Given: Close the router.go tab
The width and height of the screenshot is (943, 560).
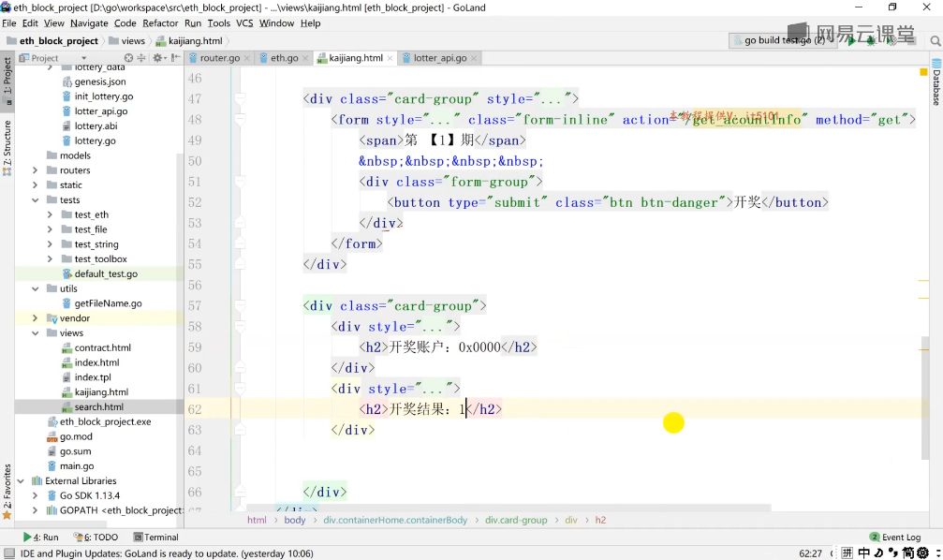Looking at the screenshot, I should (x=246, y=58).
